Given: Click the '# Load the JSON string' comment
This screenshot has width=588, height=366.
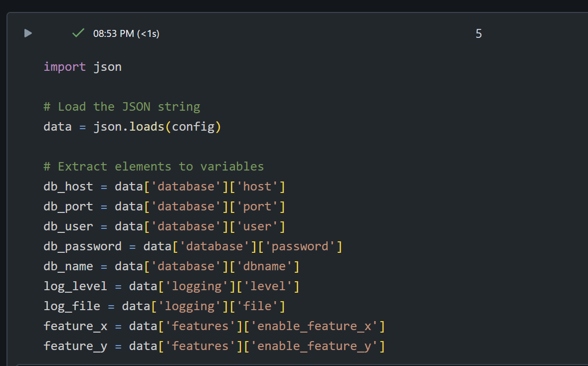Looking at the screenshot, I should pos(122,107).
